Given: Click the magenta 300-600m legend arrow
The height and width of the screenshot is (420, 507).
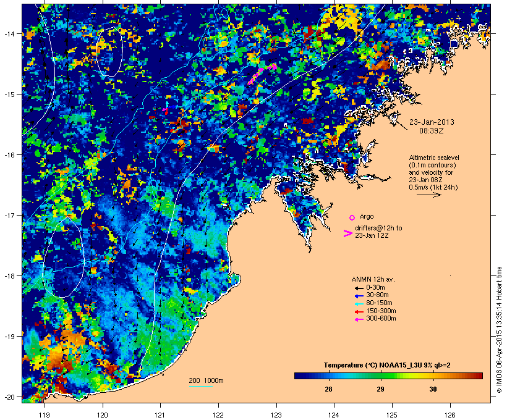Looking at the screenshot, I should point(359,319).
